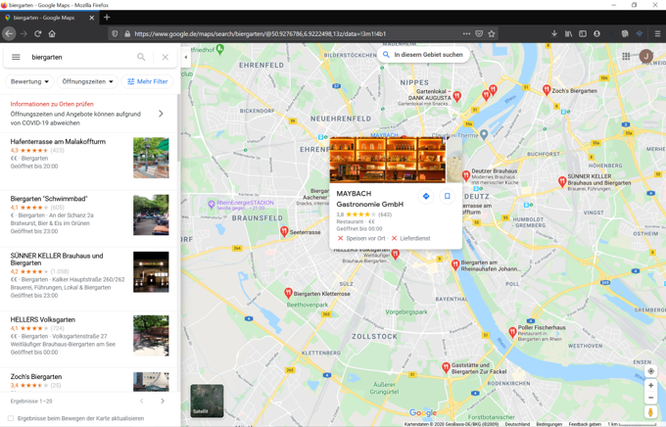The image size is (666, 427).
Task: Reload the page in Firefox
Action: pos(38,34)
